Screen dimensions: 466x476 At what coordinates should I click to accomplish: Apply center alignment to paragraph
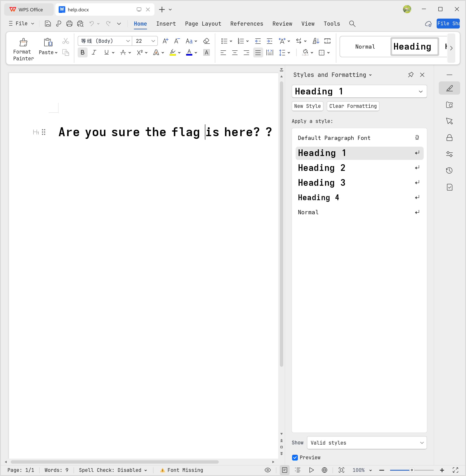235,53
